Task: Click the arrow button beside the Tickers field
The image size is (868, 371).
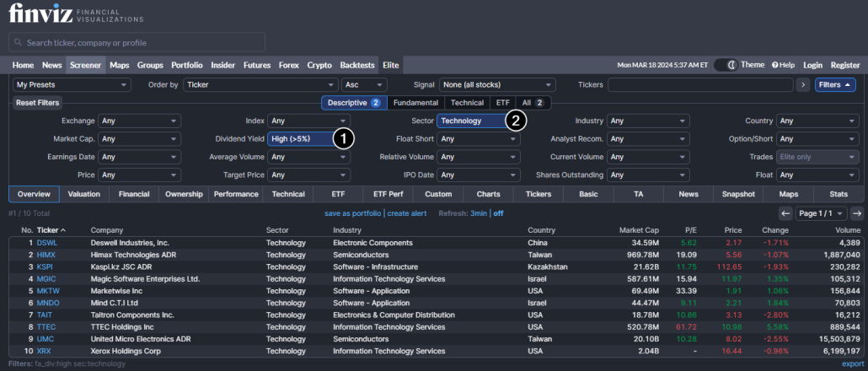Action: [803, 85]
